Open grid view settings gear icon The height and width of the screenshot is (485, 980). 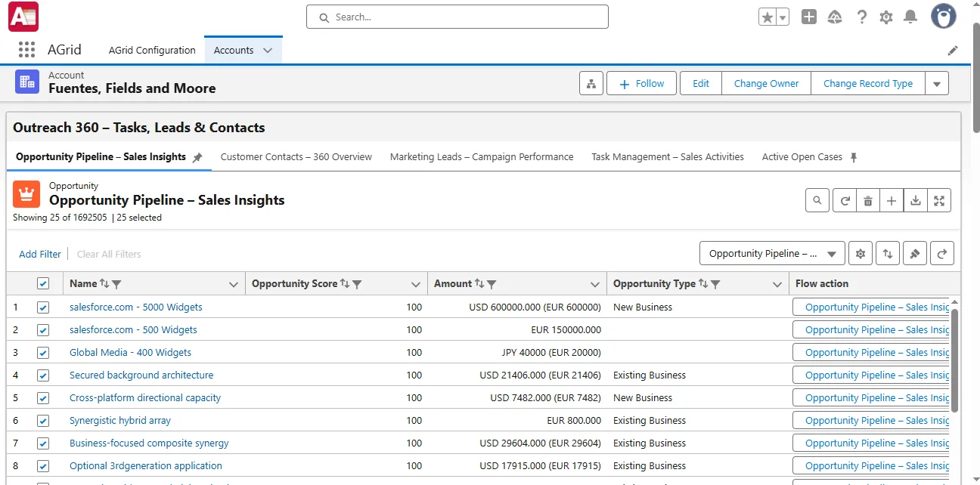point(861,254)
